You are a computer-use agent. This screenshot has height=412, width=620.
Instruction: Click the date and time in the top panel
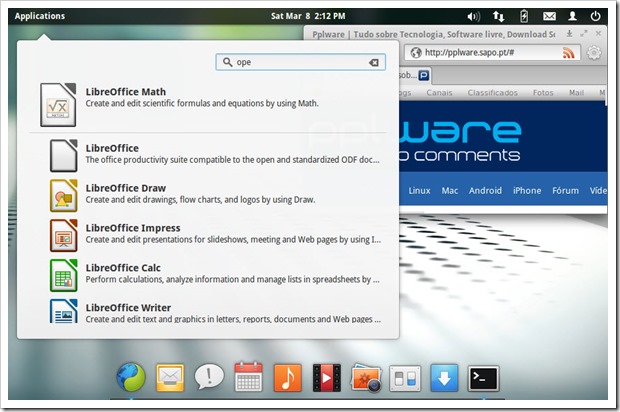click(x=308, y=16)
